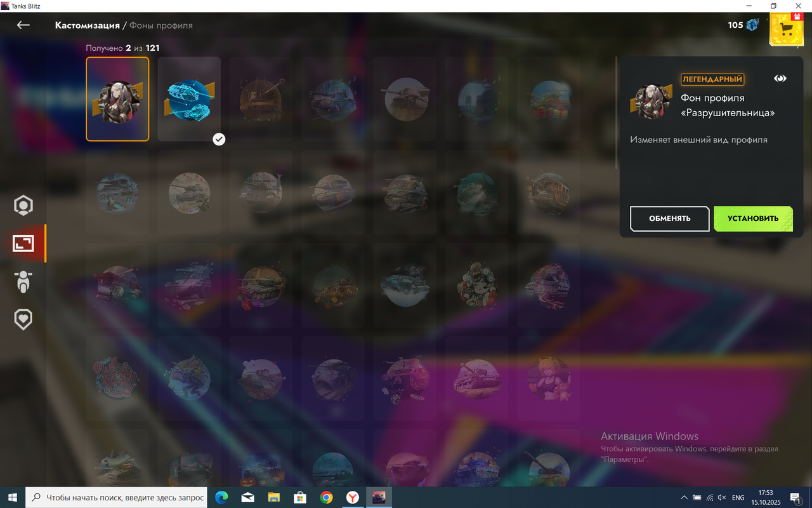Click the background grid scrollbar
The height and width of the screenshot is (508, 812).
click(x=617, y=112)
